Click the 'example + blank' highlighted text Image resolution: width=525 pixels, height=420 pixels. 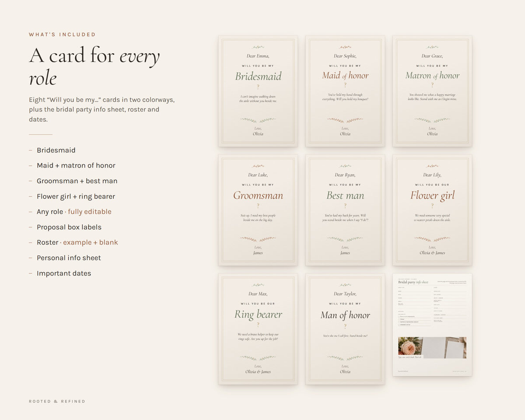click(91, 242)
